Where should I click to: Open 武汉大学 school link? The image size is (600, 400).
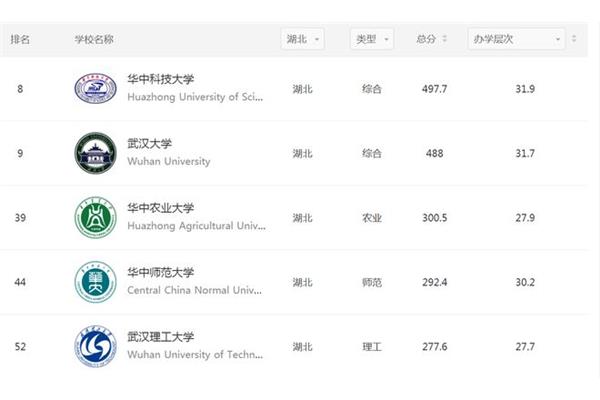150,144
